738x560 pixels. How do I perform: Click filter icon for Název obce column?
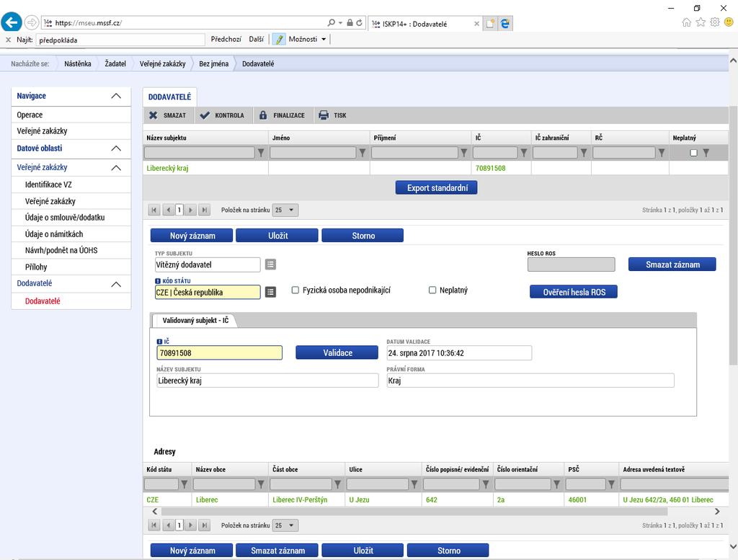point(261,484)
